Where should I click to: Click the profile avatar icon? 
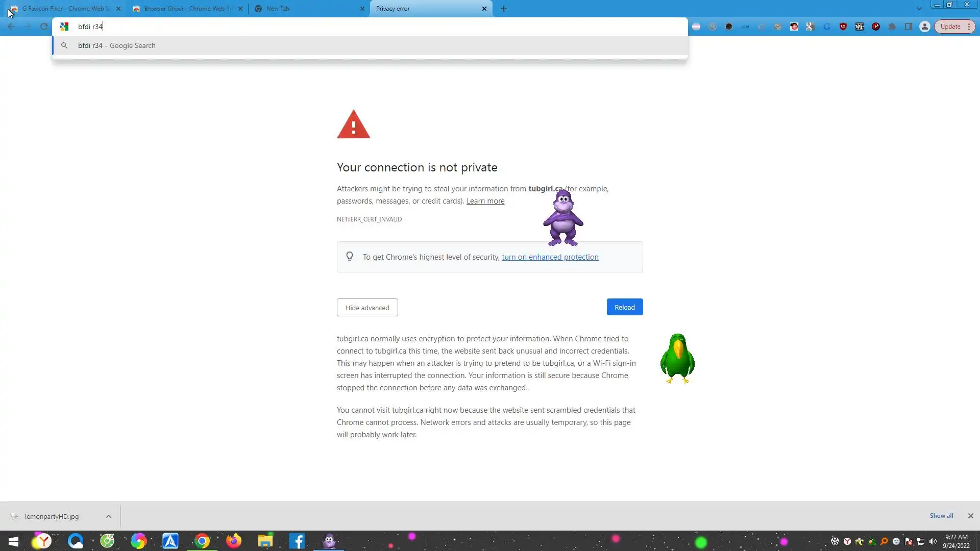pyautogui.click(x=924, y=27)
